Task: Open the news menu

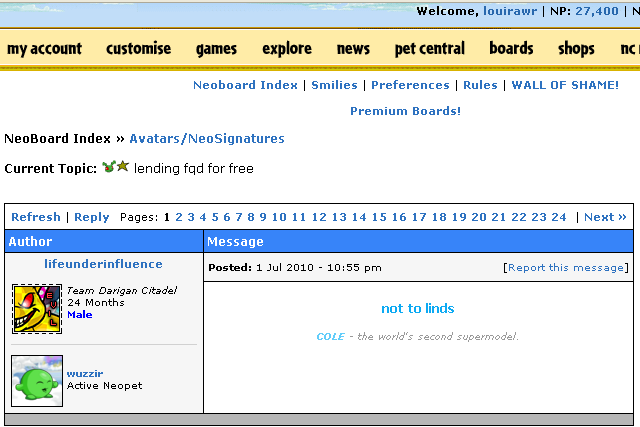Action: click(x=353, y=49)
